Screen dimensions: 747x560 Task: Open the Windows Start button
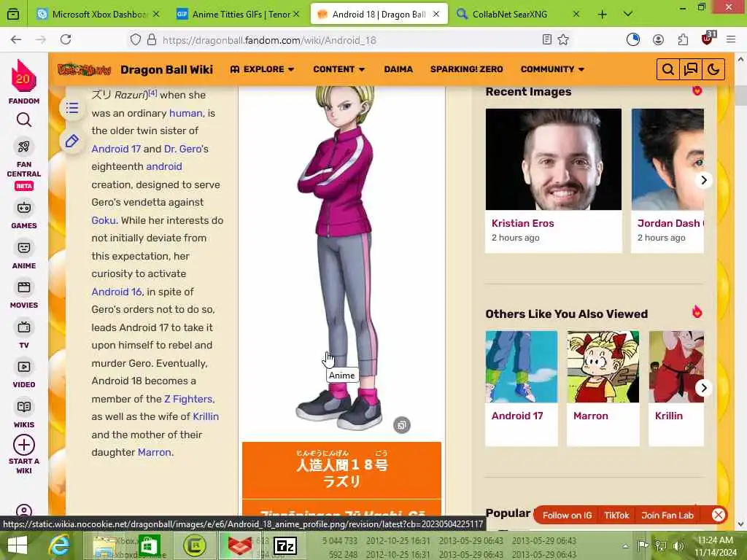18,545
